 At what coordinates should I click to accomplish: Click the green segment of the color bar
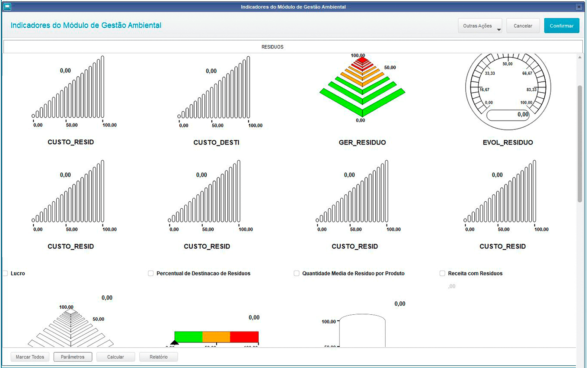(x=189, y=337)
